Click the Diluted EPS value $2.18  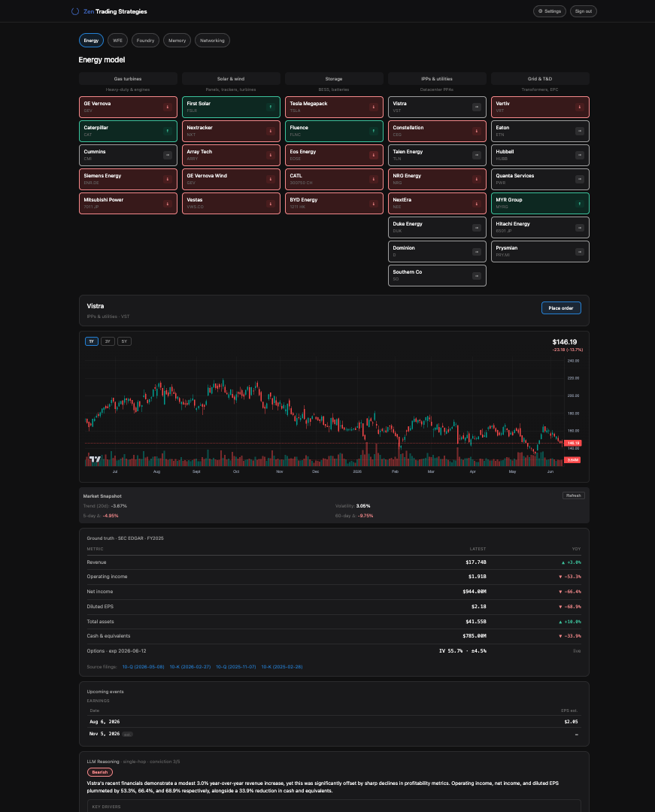pyautogui.click(x=479, y=607)
